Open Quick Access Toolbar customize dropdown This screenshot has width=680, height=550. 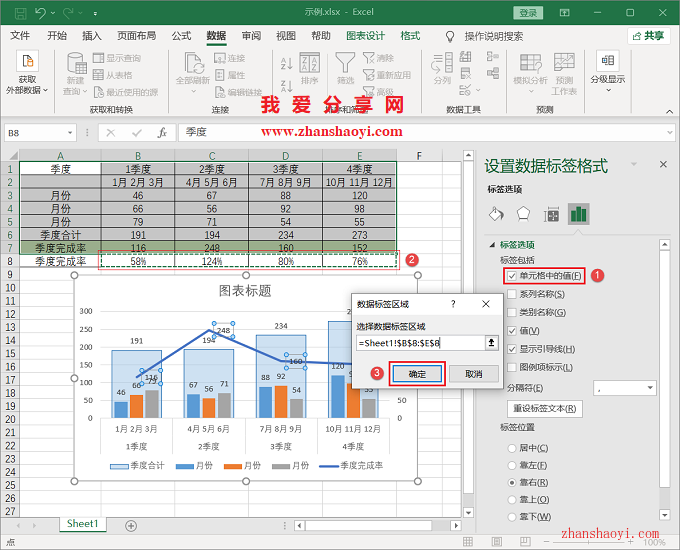(x=95, y=13)
